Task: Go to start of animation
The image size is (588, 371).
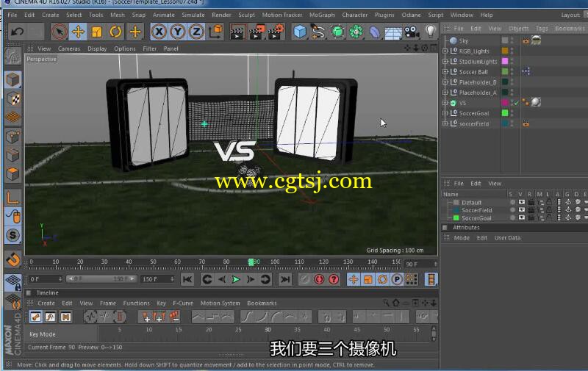Action: [x=187, y=279]
